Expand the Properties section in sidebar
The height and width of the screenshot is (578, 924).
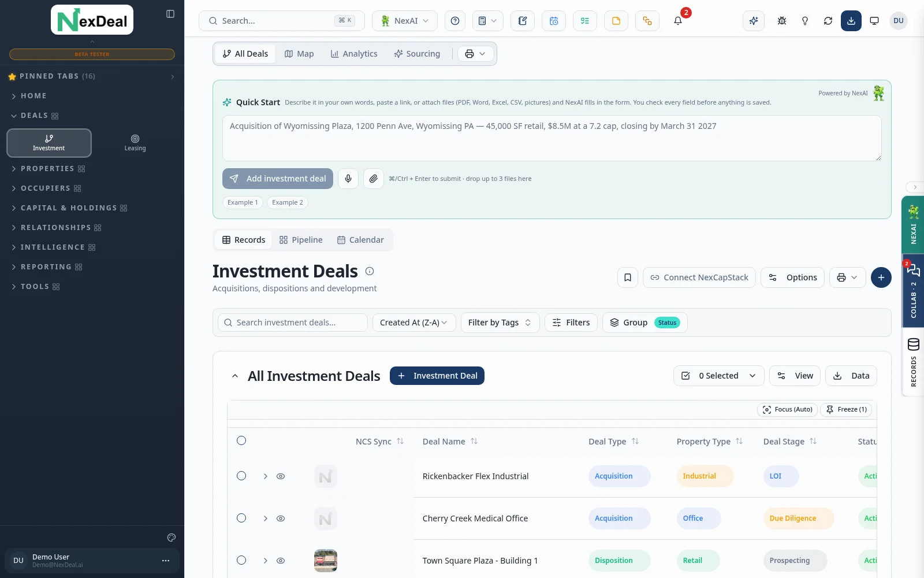pyautogui.click(x=49, y=169)
